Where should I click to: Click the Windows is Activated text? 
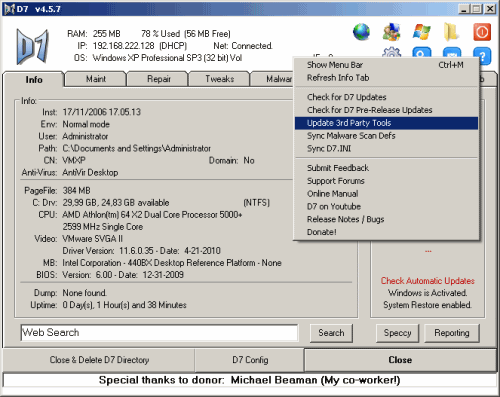(427, 293)
